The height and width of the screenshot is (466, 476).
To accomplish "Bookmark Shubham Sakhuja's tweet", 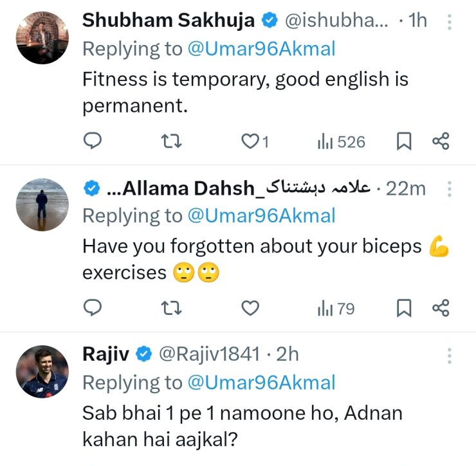I will tap(403, 141).
